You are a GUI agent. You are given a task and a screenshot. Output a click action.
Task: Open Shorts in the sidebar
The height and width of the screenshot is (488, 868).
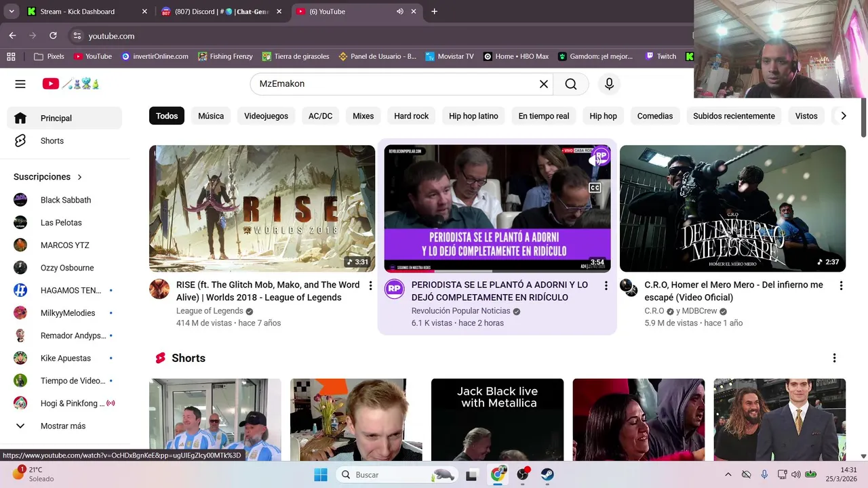pyautogui.click(x=64, y=141)
